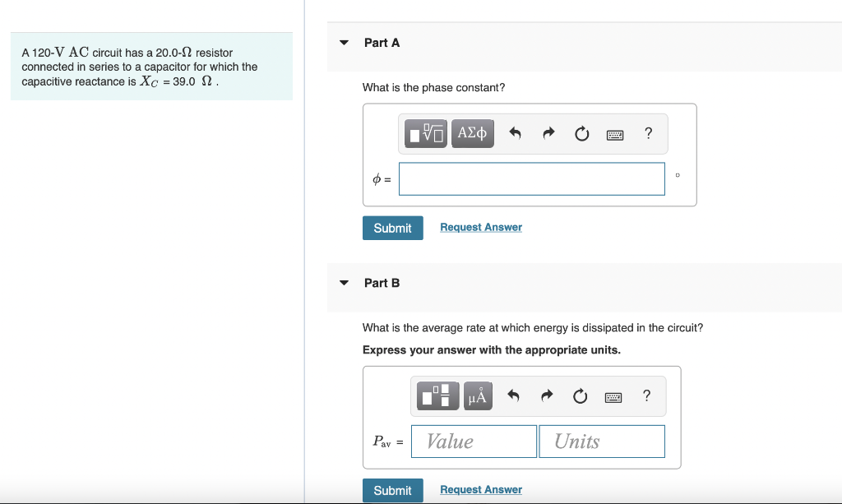Screen dimensions: 842x504
Task: Undo last edit in Part B toolbar
Action: (513, 396)
